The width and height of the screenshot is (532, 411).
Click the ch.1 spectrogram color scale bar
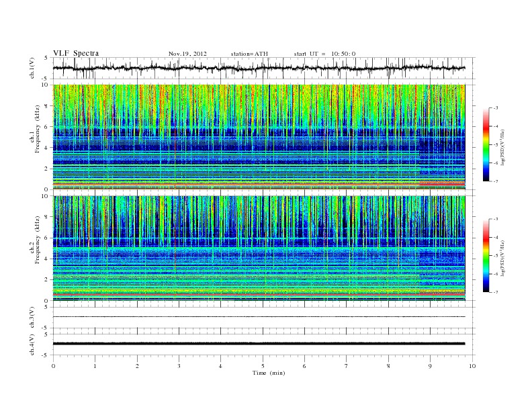coord(486,145)
